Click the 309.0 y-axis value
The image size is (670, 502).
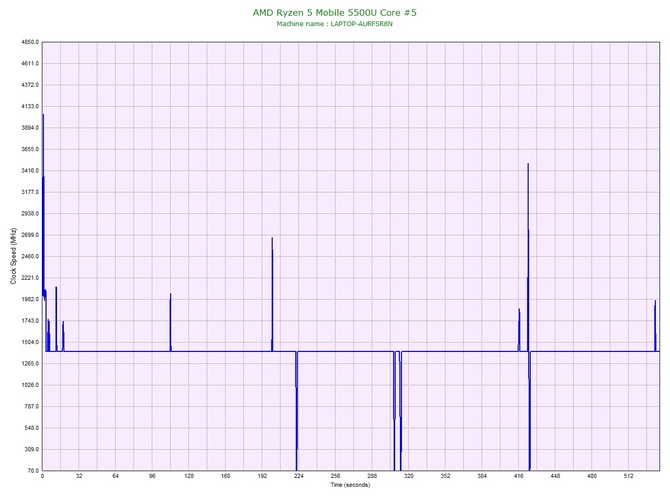(31, 449)
